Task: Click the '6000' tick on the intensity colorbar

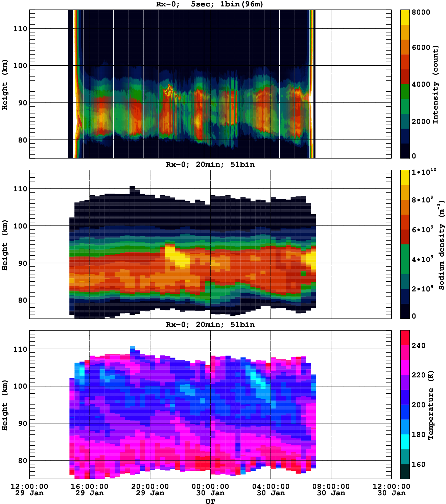Action: click(x=421, y=47)
